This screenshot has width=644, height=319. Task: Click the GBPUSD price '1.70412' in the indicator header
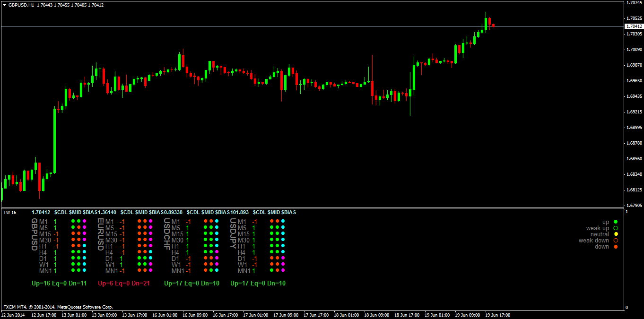(x=41, y=213)
